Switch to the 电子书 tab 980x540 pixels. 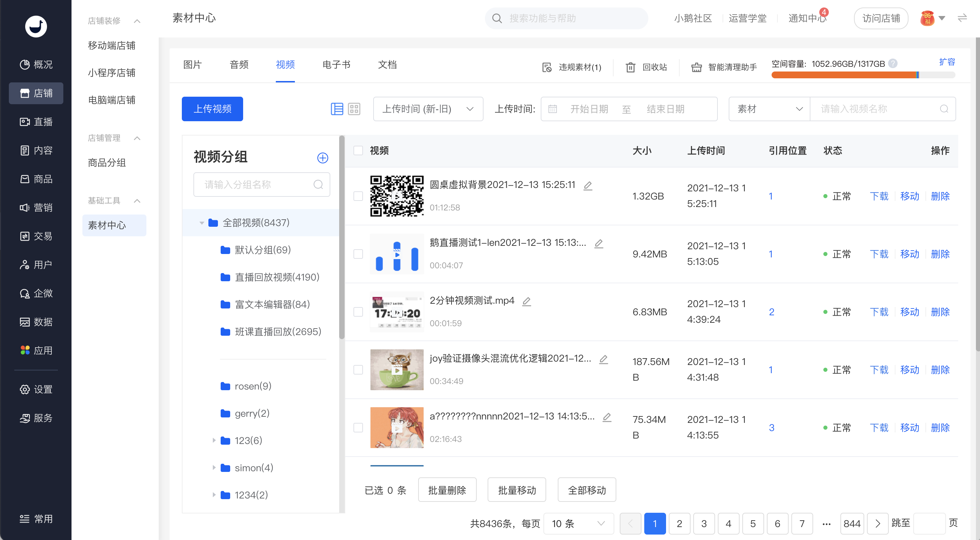[336, 65]
